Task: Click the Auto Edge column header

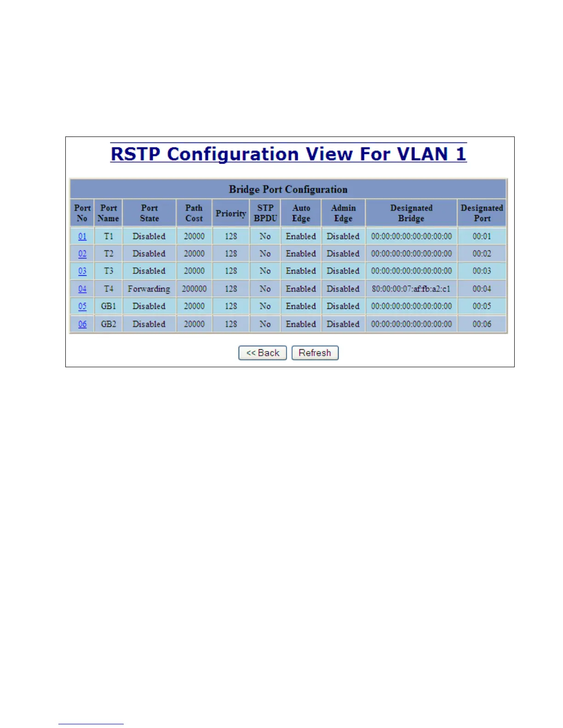Action: click(301, 213)
